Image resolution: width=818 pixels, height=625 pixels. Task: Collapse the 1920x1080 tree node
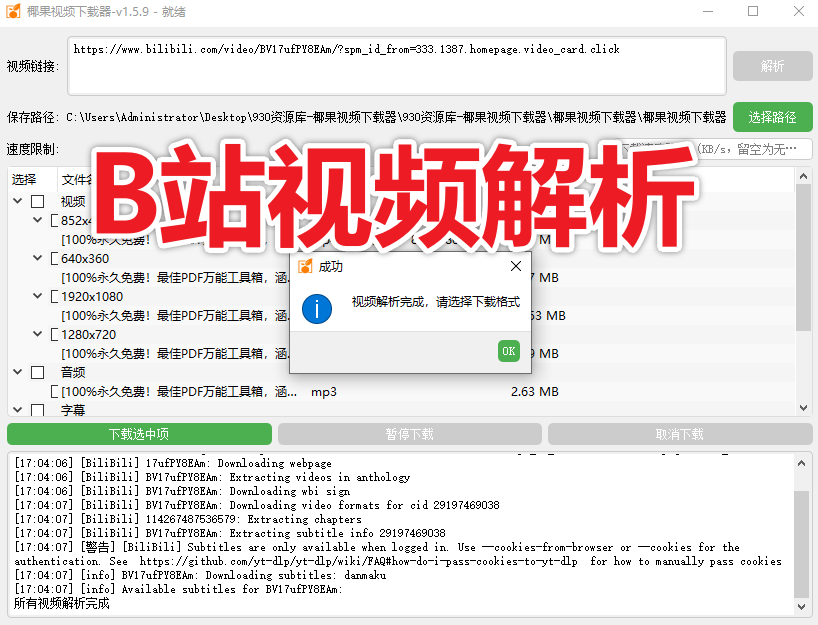click(38, 296)
